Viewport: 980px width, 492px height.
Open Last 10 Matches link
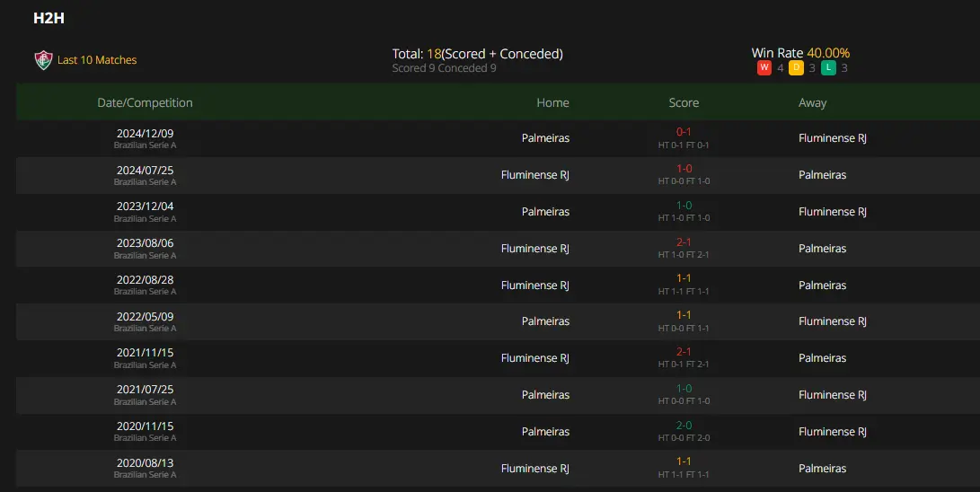[x=97, y=60]
